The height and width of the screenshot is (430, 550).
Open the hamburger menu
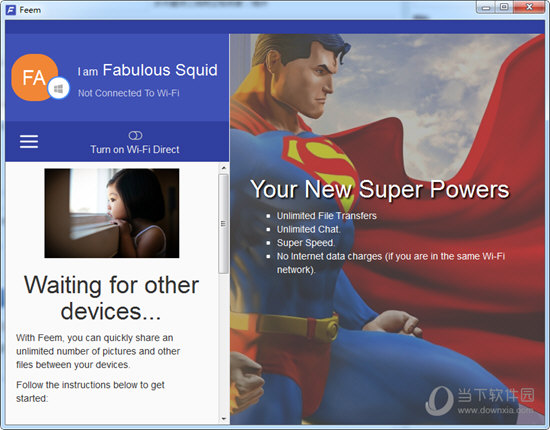(x=29, y=141)
